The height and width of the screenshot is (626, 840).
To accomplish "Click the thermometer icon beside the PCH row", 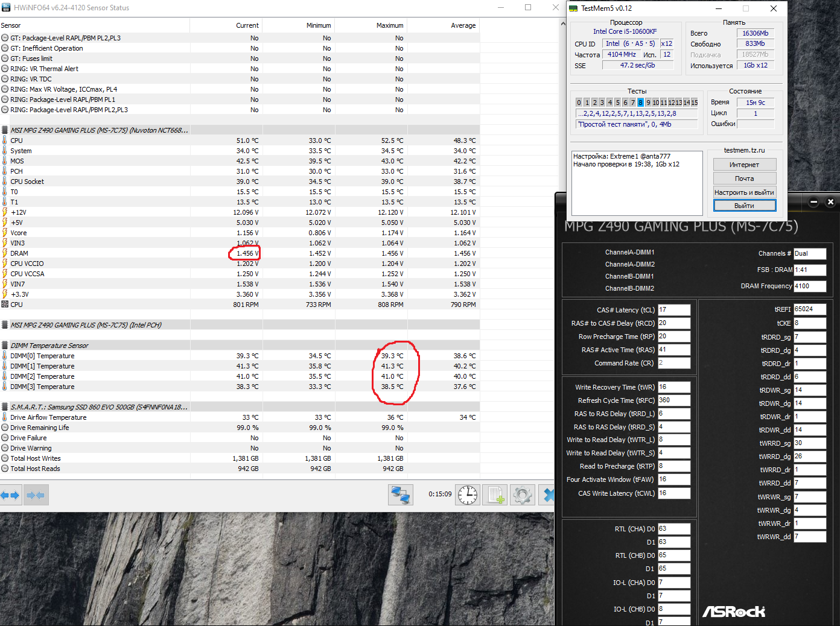I will click(5, 171).
